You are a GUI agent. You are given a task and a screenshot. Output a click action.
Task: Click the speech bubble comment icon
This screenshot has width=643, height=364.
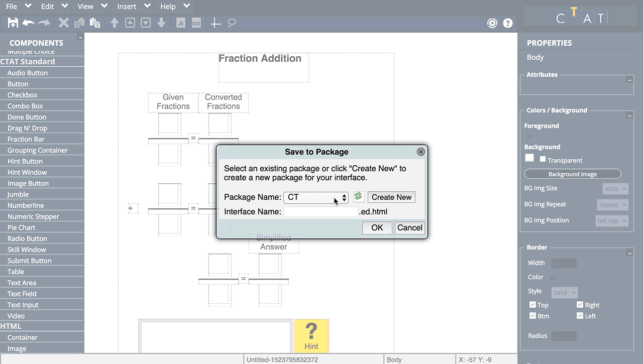232,23
